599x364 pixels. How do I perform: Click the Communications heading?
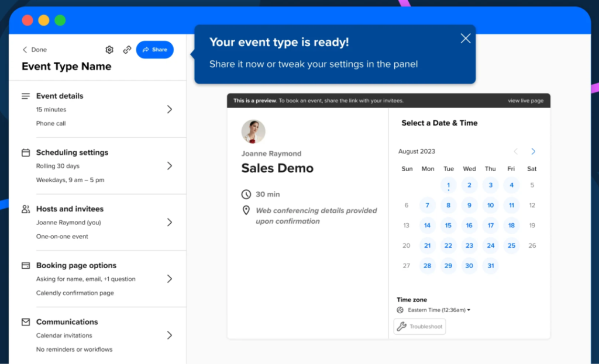click(67, 322)
